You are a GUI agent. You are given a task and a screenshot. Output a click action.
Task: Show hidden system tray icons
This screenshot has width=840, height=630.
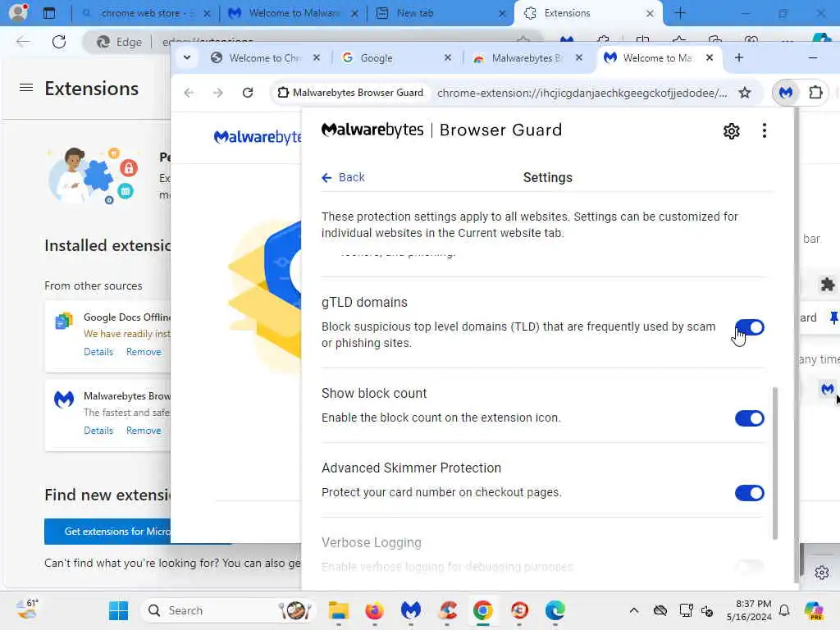tap(634, 610)
